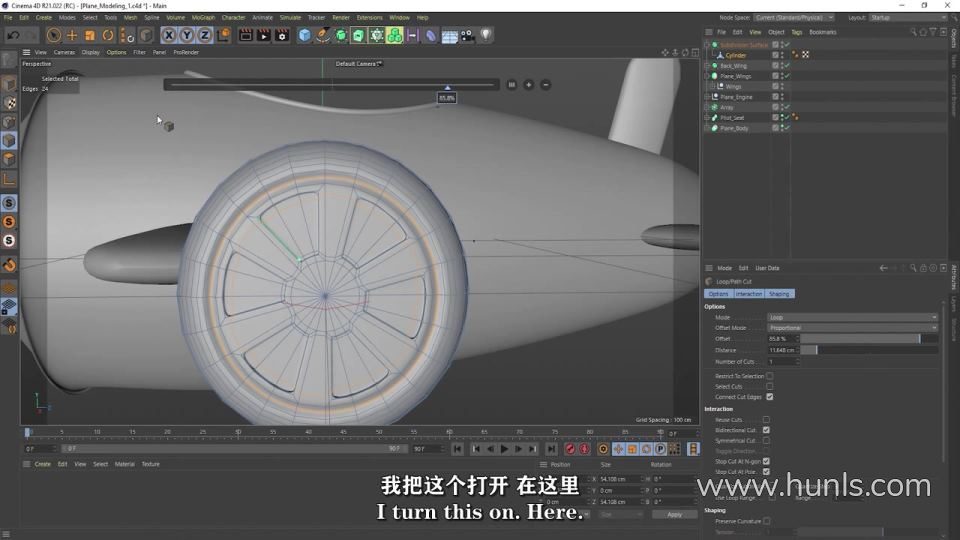This screenshot has height=540, width=960.
Task: Click the Apply button in coordinates
Action: (x=674, y=514)
